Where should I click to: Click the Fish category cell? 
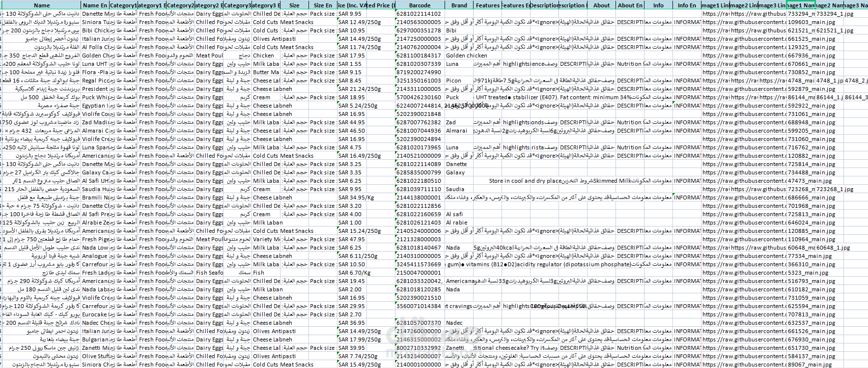pos(266,273)
